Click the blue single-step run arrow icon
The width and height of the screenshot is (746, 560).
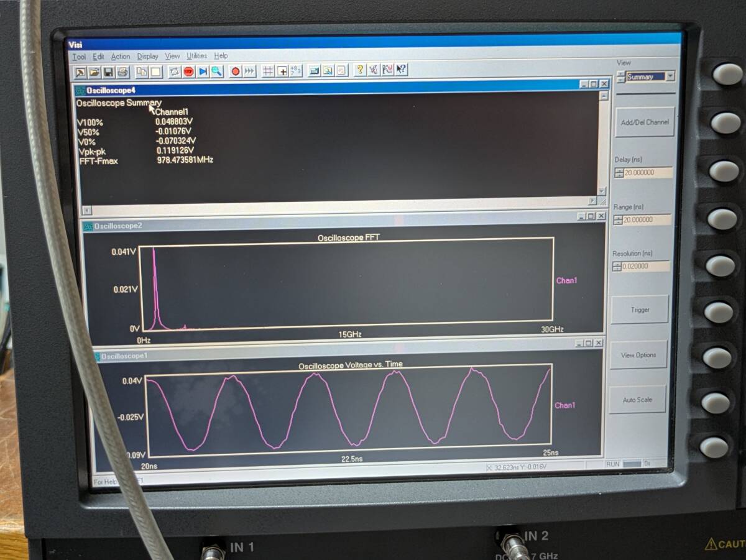(203, 71)
